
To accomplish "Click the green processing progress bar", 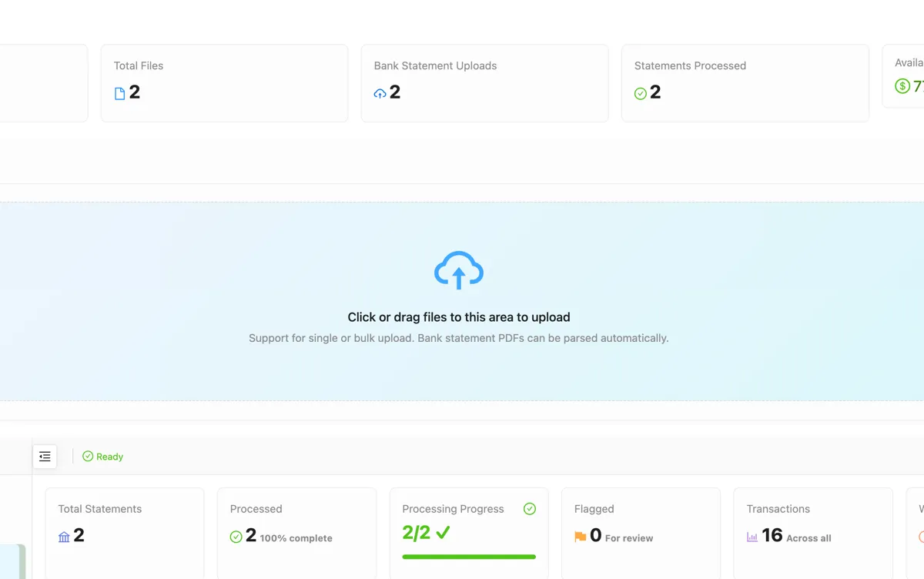I will (x=467, y=557).
